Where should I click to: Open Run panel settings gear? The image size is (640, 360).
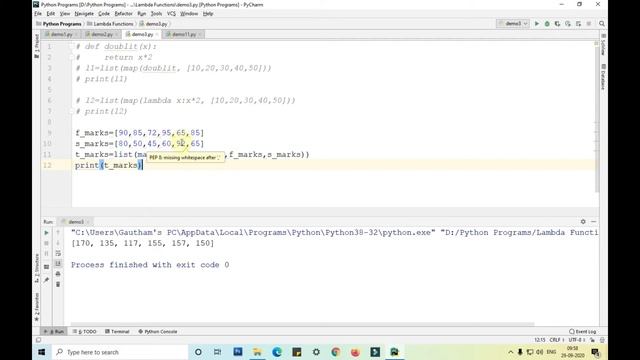(x=583, y=222)
